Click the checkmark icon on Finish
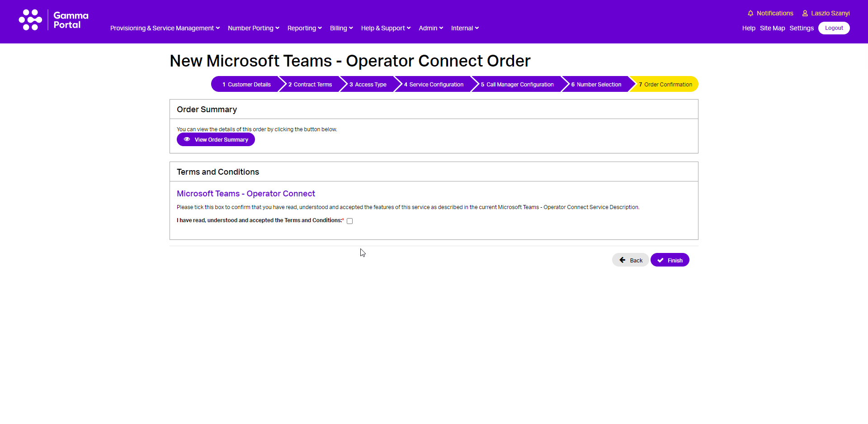The width and height of the screenshot is (868, 424). tap(660, 260)
